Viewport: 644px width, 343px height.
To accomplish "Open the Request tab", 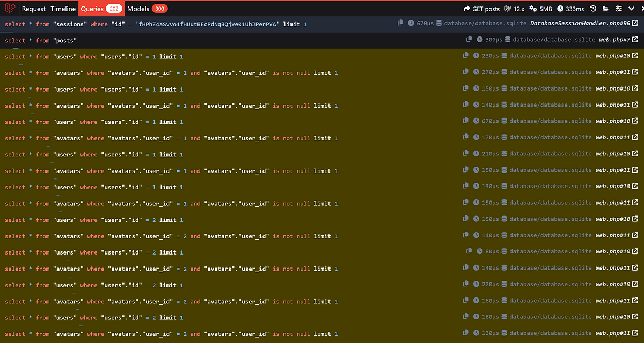I will (x=33, y=8).
